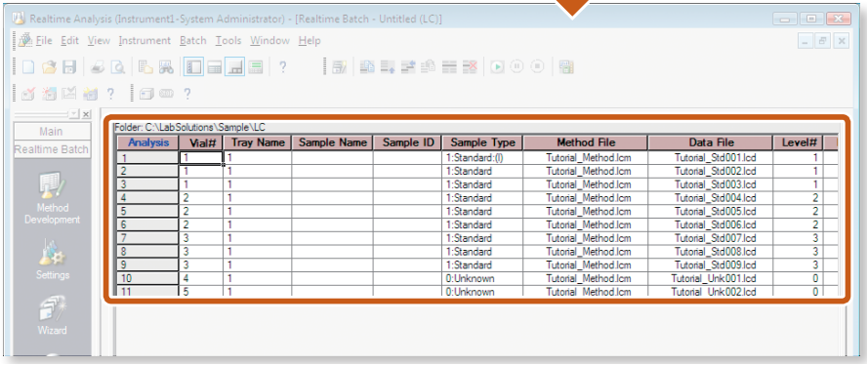This screenshot has width=868, height=365.
Task: Open the assistant bar dropdown arrow
Action: point(75,114)
